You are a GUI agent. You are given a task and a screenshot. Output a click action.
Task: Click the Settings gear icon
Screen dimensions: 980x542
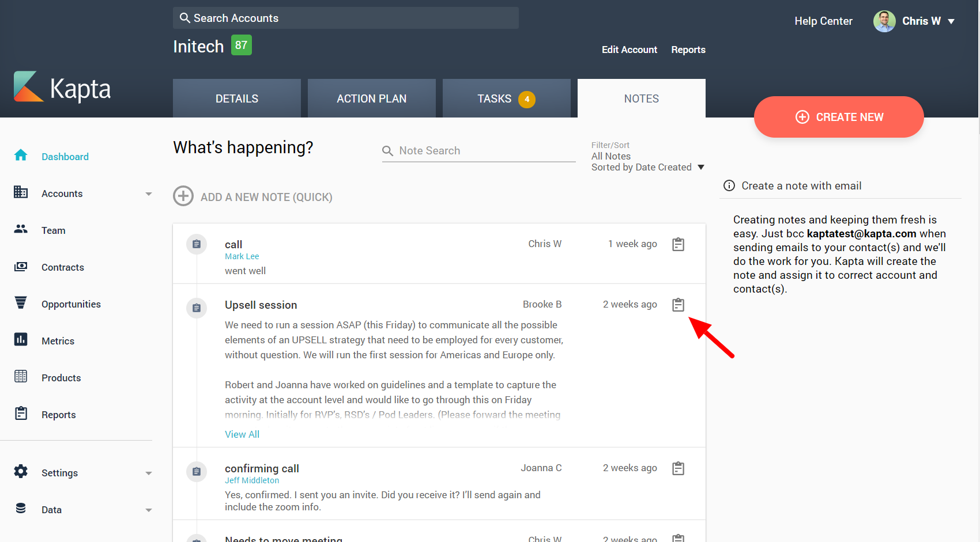21,471
